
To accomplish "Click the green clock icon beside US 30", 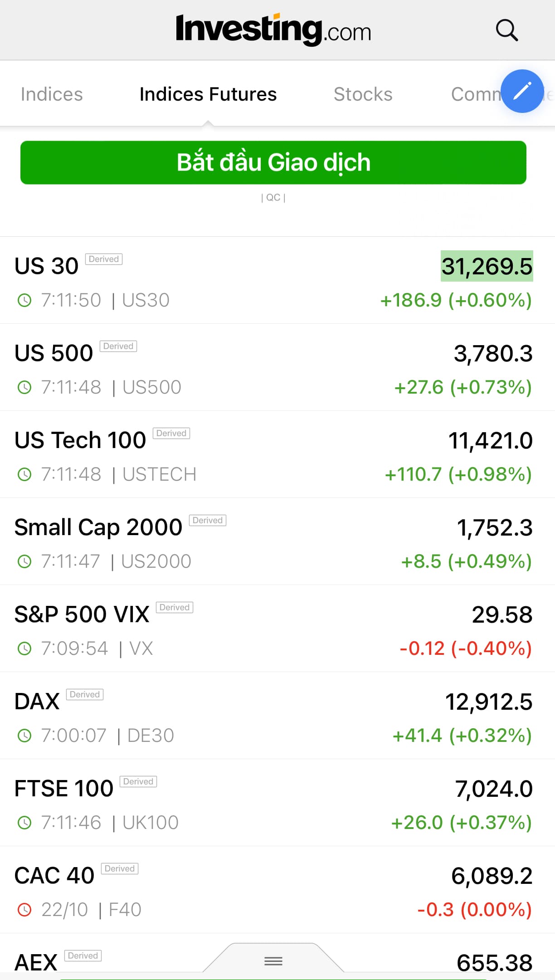I will [x=24, y=300].
